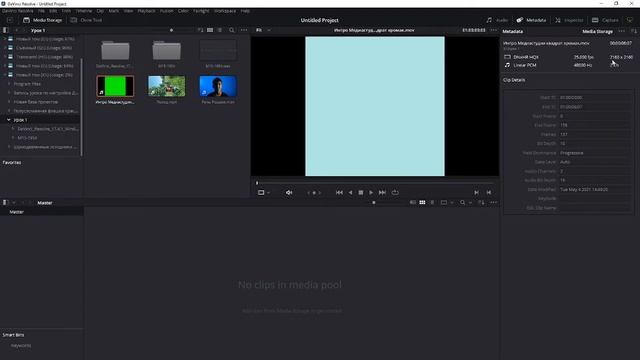Open viewer options three-dot menu
This screenshot has height=360, width=640.
coord(493,30)
